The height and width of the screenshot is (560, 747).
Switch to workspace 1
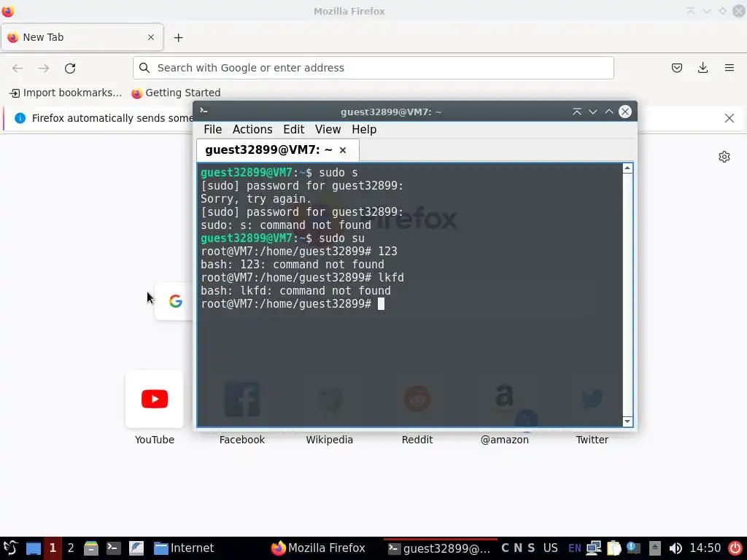[x=53, y=548]
